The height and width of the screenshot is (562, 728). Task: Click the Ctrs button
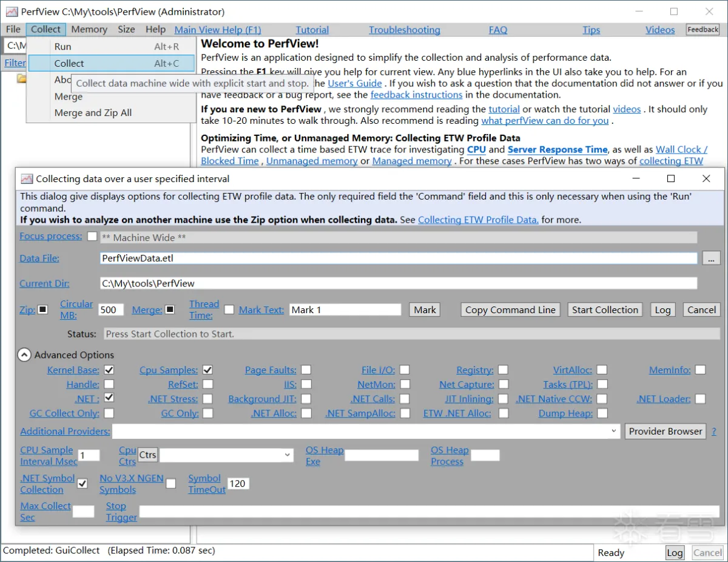[x=147, y=455]
